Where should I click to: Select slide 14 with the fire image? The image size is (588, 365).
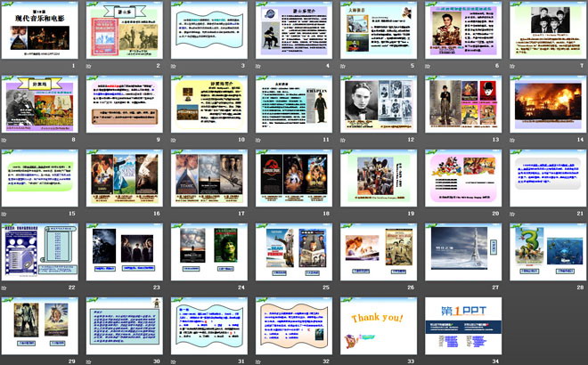click(x=547, y=102)
